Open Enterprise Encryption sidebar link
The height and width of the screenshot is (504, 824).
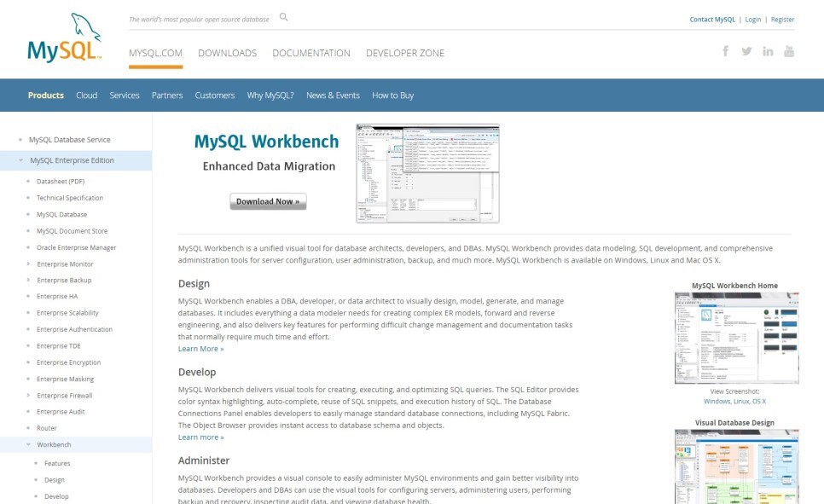69,362
